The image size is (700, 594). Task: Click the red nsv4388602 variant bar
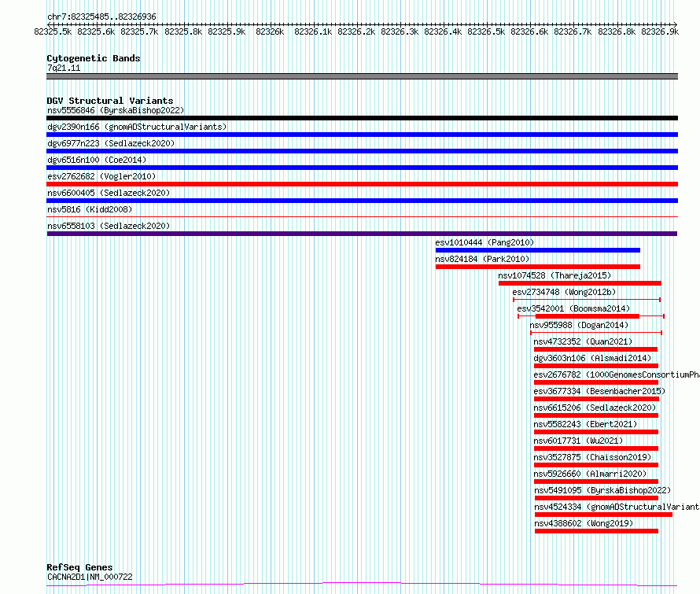pyautogui.click(x=596, y=531)
